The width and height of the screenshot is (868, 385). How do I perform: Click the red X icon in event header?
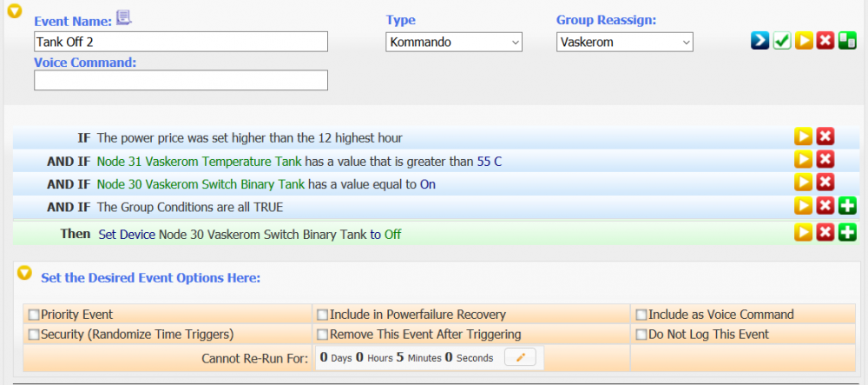[x=825, y=42]
